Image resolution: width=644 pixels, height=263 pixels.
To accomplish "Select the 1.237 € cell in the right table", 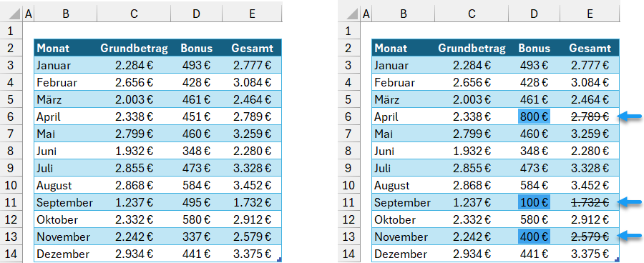I will click(472, 203).
